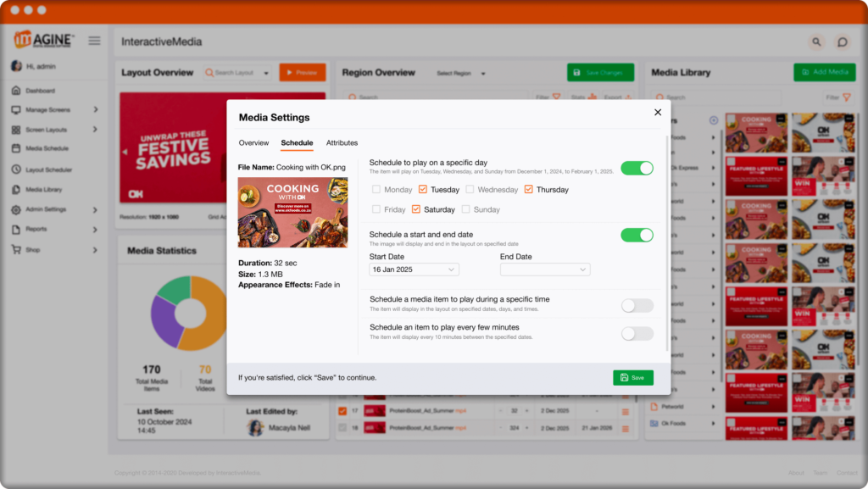Click the Petworld folder icon
Screen dimensions: 868x489
pos(654,407)
